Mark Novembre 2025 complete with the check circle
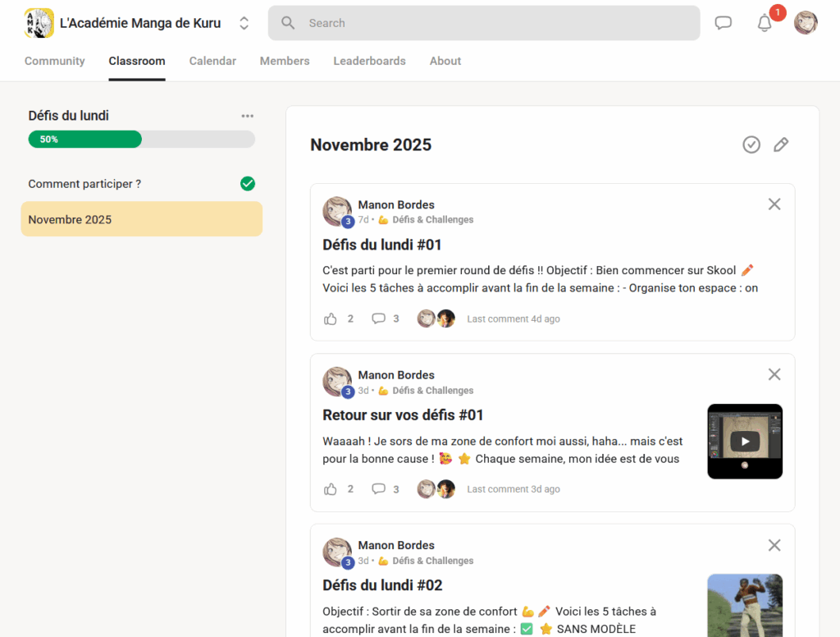 (751, 144)
